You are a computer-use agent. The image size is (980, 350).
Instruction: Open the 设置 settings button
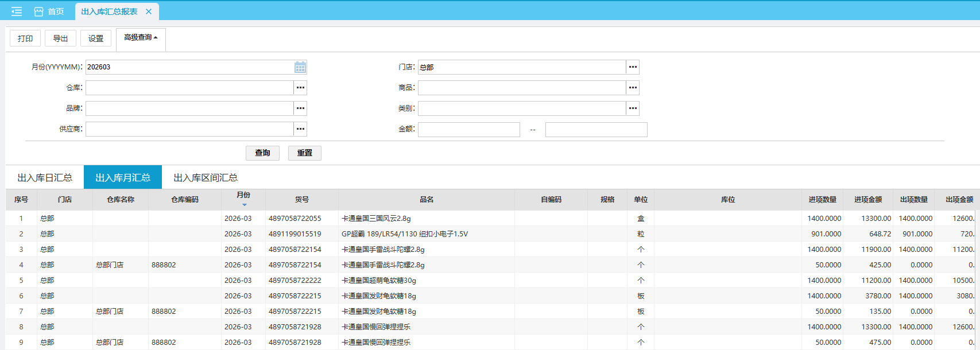[x=96, y=38]
